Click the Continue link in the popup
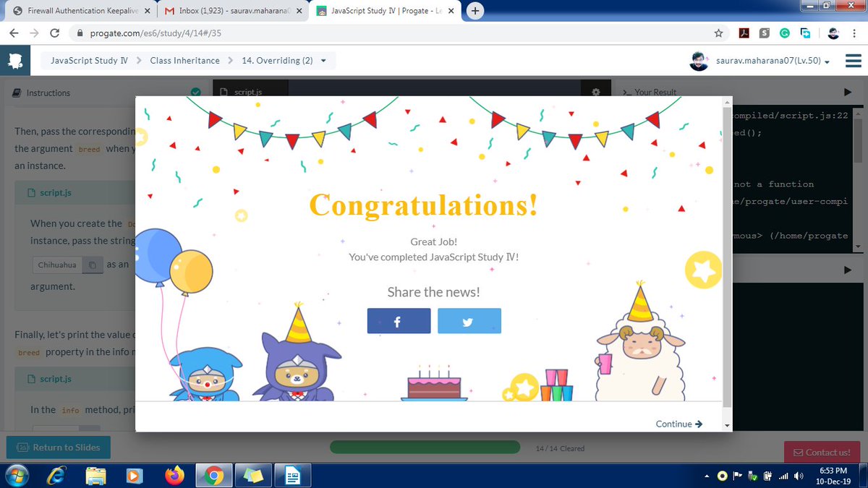The height and width of the screenshot is (488, 868). point(678,424)
